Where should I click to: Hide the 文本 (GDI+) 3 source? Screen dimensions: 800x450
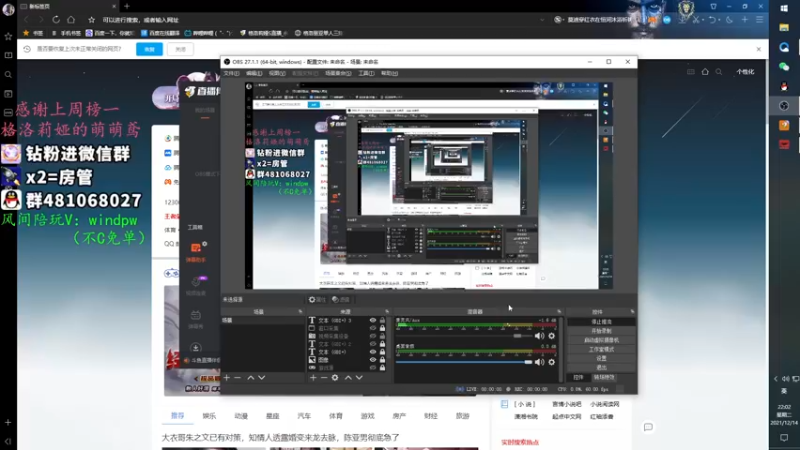point(372,320)
